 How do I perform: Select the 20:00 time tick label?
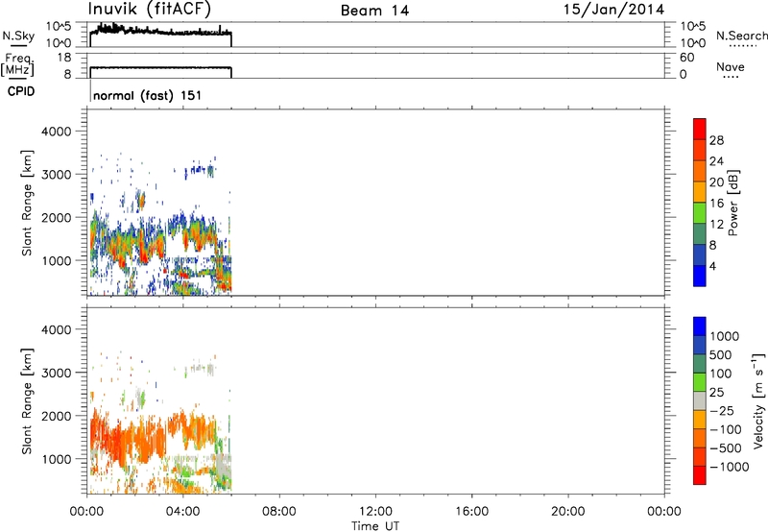pyautogui.click(x=567, y=512)
